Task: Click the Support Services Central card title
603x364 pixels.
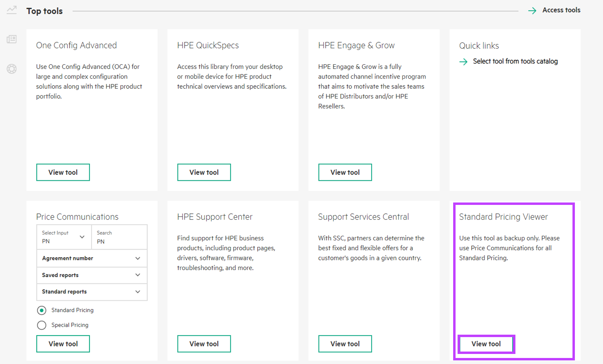Action: (x=363, y=217)
